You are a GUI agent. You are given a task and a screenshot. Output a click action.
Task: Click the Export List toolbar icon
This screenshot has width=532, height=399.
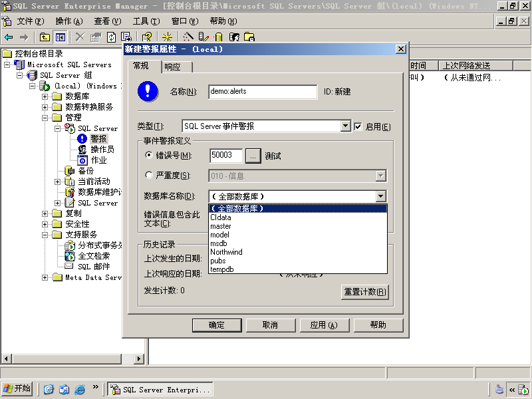click(x=126, y=37)
